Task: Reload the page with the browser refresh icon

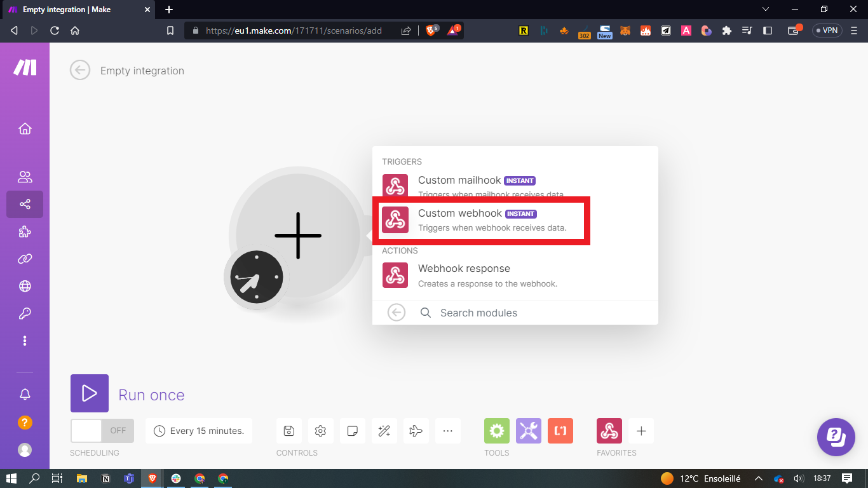Action: pyautogui.click(x=55, y=30)
